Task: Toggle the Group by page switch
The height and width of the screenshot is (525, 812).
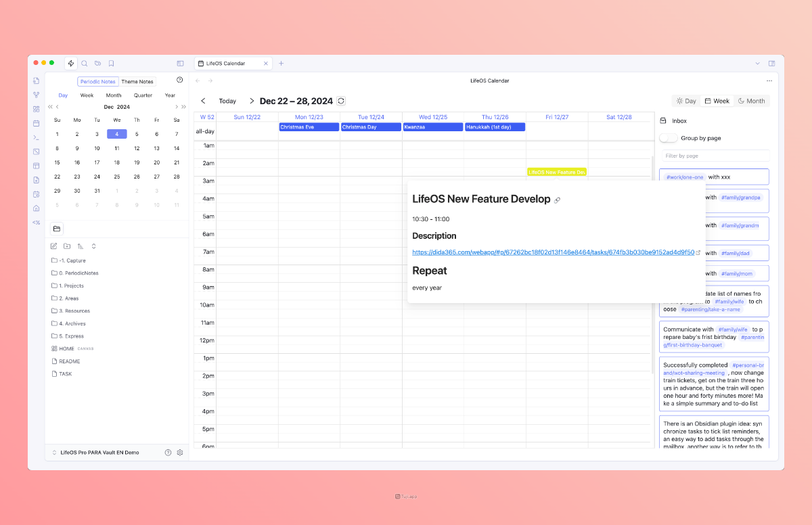Action: tap(669, 138)
